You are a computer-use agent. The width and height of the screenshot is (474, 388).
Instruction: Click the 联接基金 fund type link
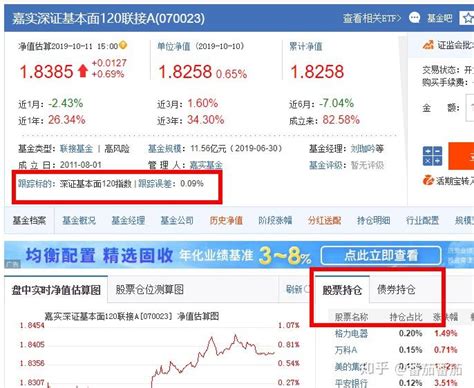(x=76, y=149)
